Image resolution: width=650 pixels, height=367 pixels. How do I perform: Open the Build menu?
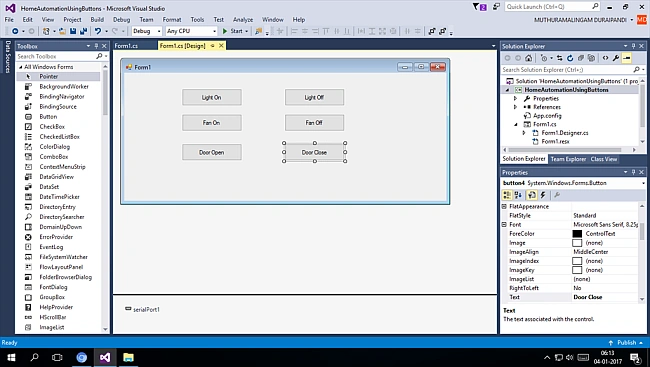(97, 19)
